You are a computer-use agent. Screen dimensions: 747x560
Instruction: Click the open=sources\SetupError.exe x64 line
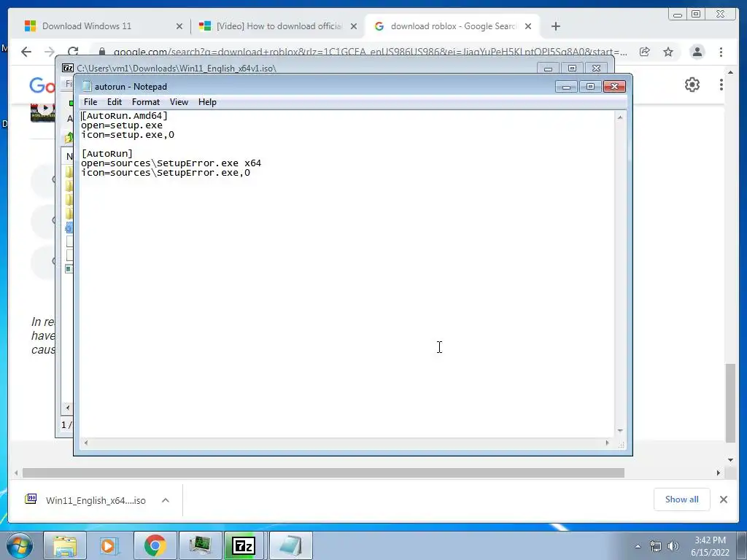(171, 163)
